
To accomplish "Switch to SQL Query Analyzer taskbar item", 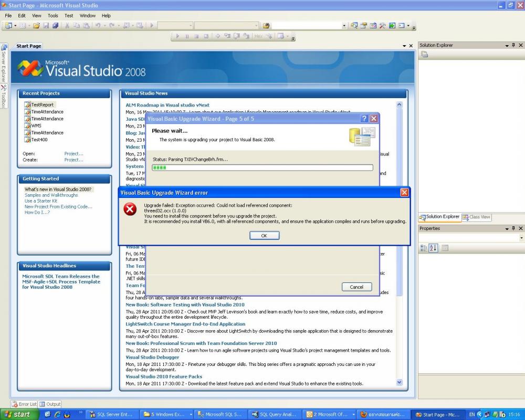I will (x=274, y=414).
